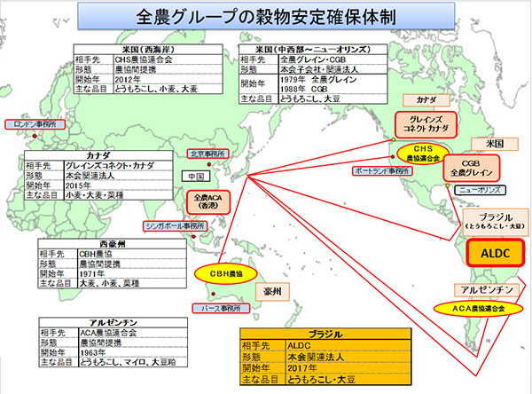
Task: Select the 豪州 label
Action: pos(272,291)
